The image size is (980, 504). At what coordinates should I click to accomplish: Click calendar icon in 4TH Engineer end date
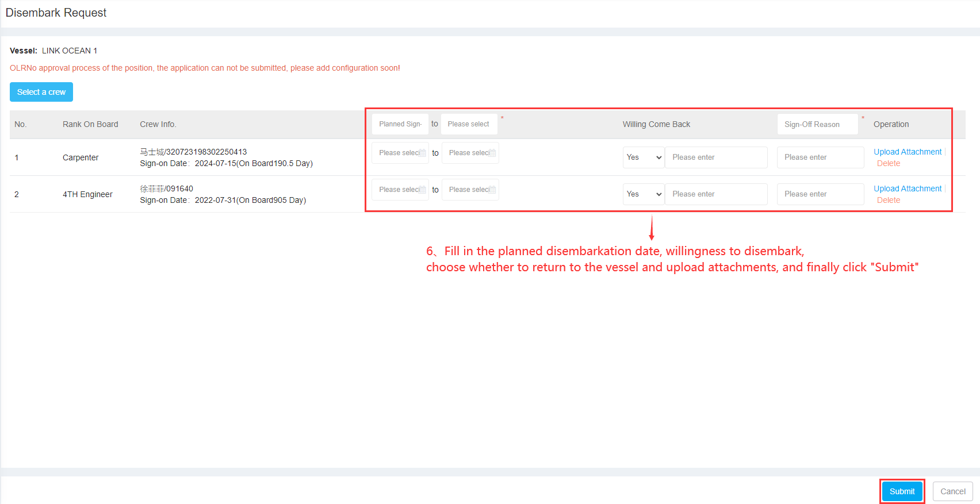[492, 190]
